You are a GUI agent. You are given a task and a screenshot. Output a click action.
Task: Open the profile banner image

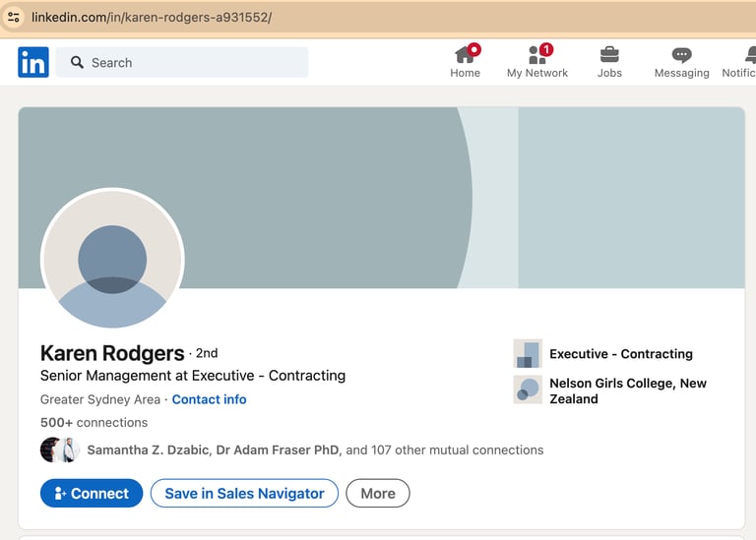381,198
